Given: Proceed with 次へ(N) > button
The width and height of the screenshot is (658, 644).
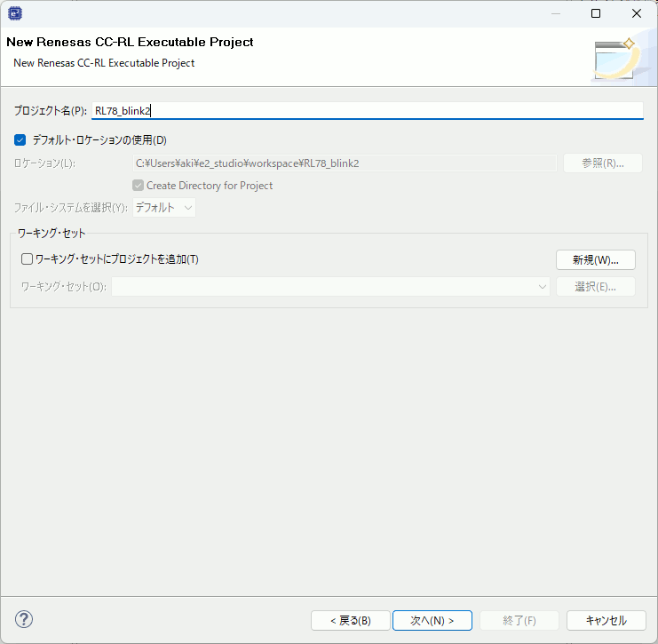Looking at the screenshot, I should 432,621.
